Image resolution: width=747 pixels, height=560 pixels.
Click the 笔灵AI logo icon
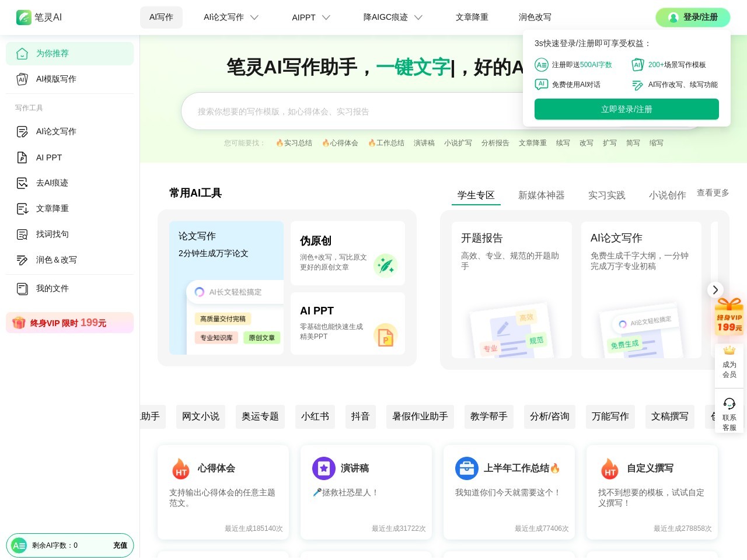point(23,17)
